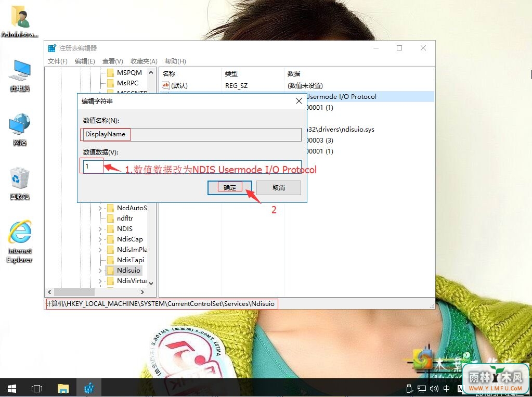The width and height of the screenshot is (532, 397).
Task: Click the 确定 button in the dialog
Action: click(230, 187)
